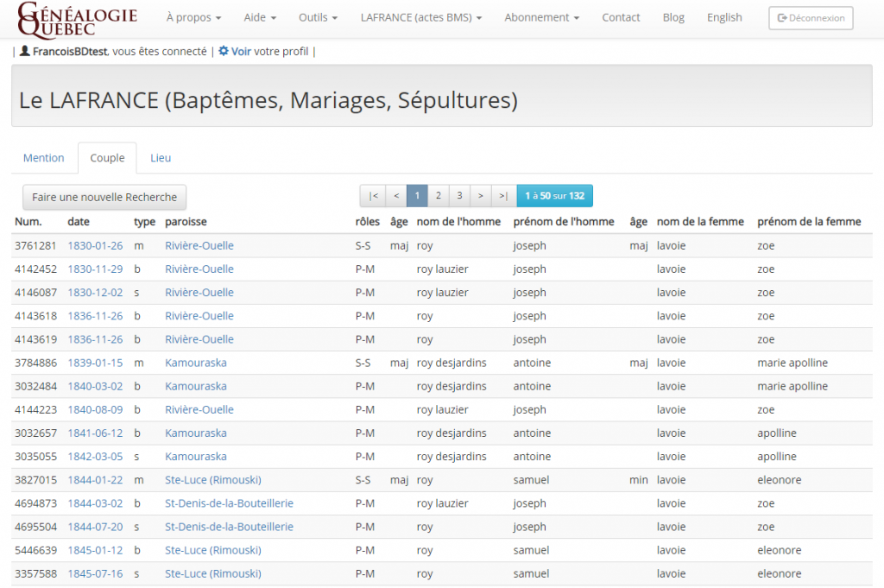Click the user icon next to FrancoisBDtest

25,51
